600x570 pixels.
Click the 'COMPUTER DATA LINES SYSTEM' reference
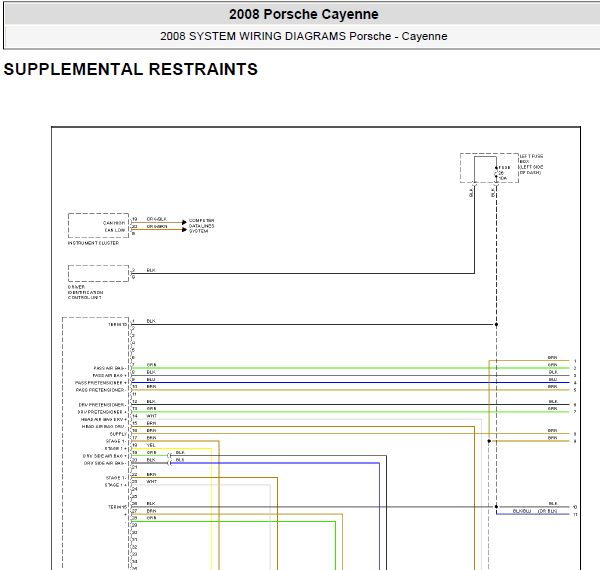point(201,226)
